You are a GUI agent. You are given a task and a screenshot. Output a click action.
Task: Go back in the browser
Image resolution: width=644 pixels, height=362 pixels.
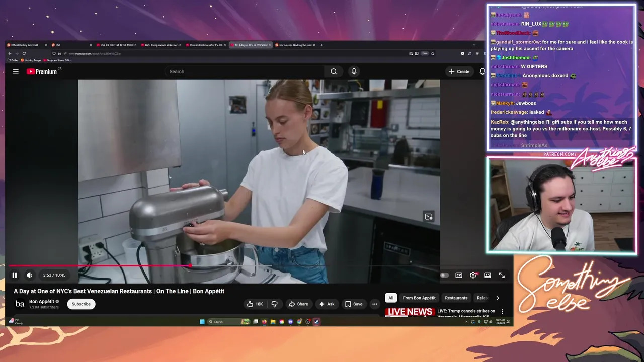(10, 53)
